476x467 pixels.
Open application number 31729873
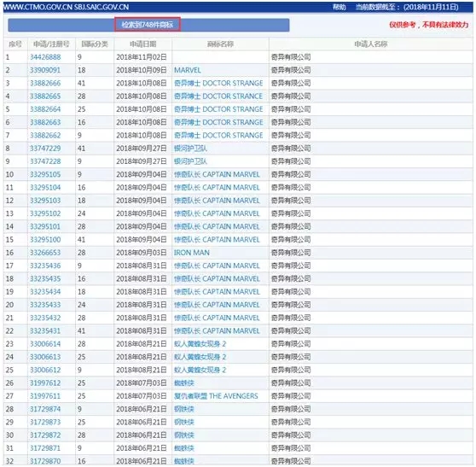(x=45, y=423)
